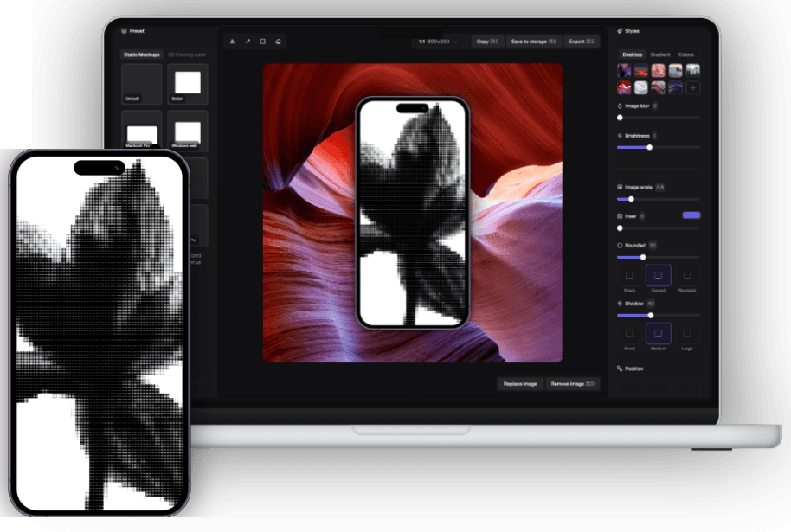Switch to the Static Mockups tab
The height and width of the screenshot is (532, 791).
click(x=142, y=54)
